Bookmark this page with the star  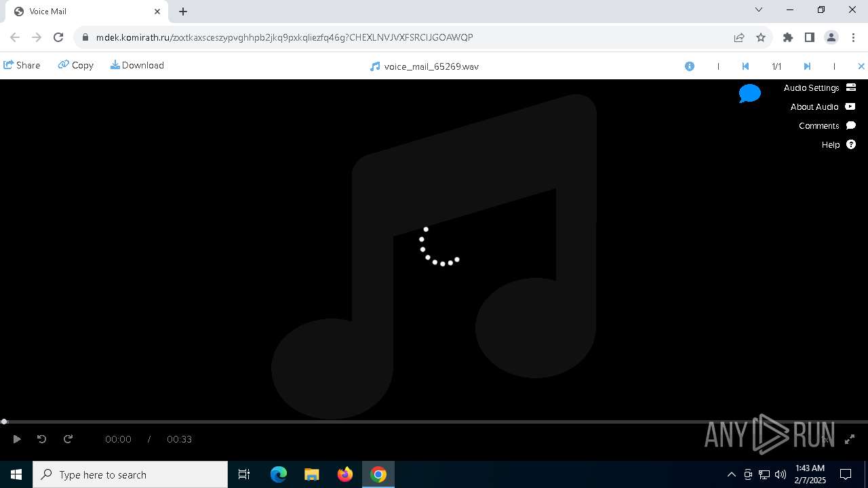pyautogui.click(x=761, y=37)
